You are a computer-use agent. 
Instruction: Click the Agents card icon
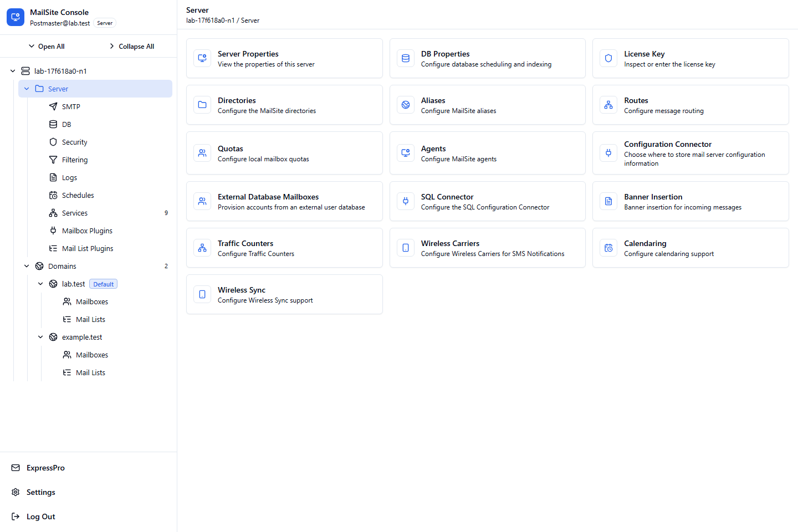coord(406,153)
